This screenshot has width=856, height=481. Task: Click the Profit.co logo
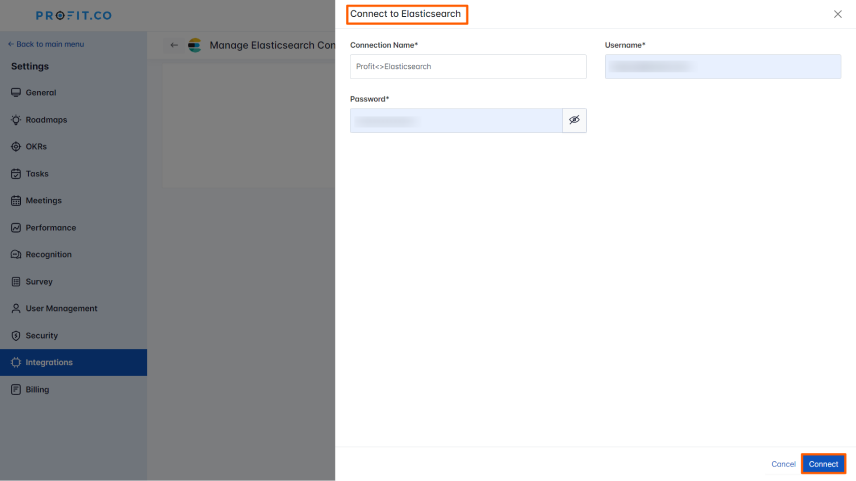(x=74, y=15)
